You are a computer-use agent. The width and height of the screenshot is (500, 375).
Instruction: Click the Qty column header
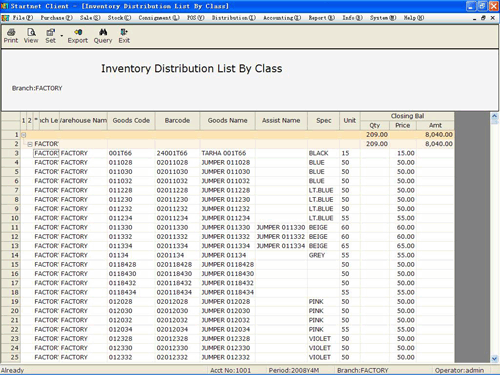[x=375, y=125]
